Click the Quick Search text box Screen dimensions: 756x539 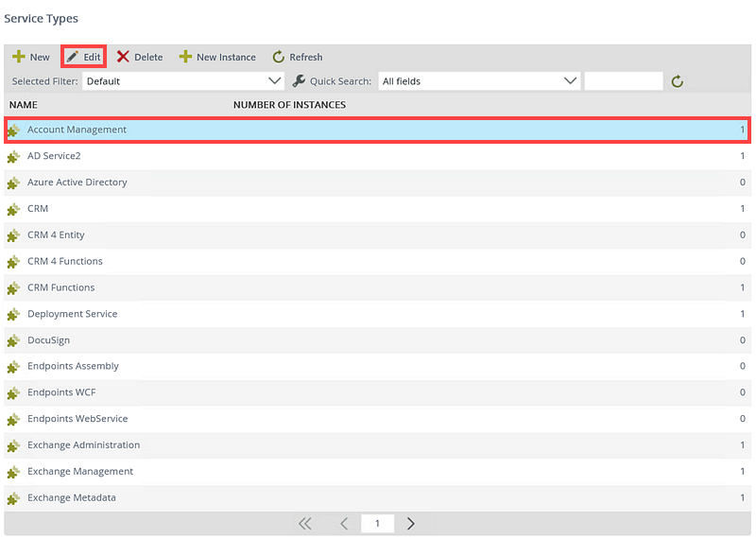click(x=624, y=81)
